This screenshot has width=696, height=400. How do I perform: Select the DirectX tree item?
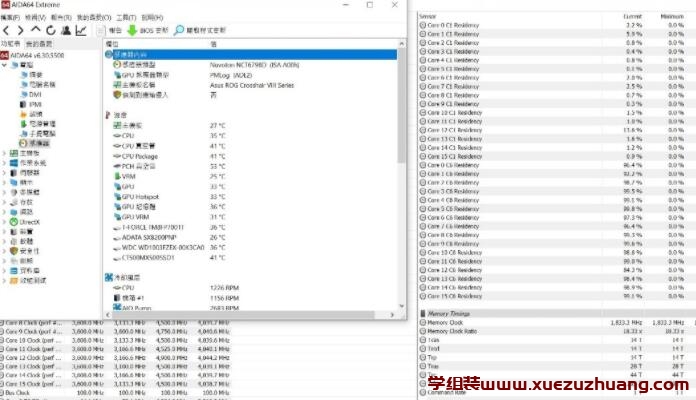coord(29,221)
